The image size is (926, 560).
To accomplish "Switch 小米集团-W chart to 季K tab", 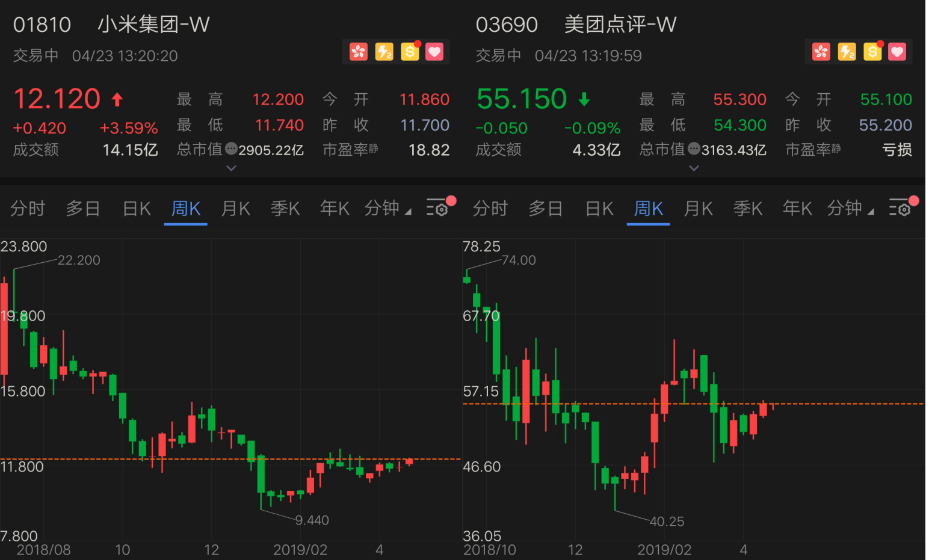I will 285,209.
